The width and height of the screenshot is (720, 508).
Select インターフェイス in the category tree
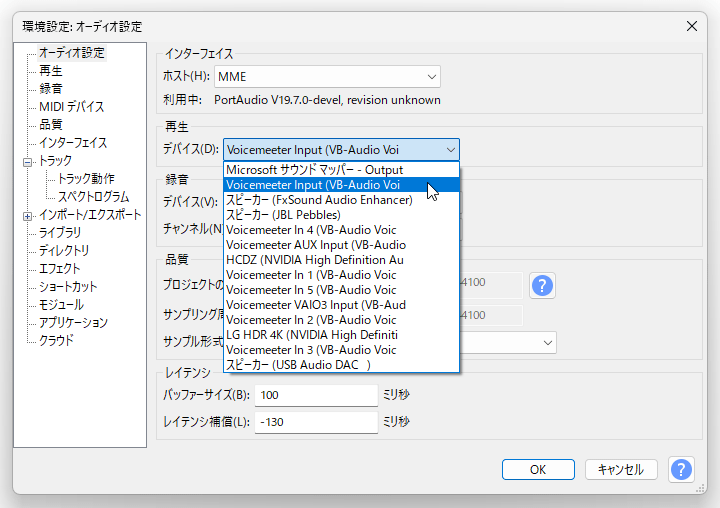pyautogui.click(x=73, y=143)
